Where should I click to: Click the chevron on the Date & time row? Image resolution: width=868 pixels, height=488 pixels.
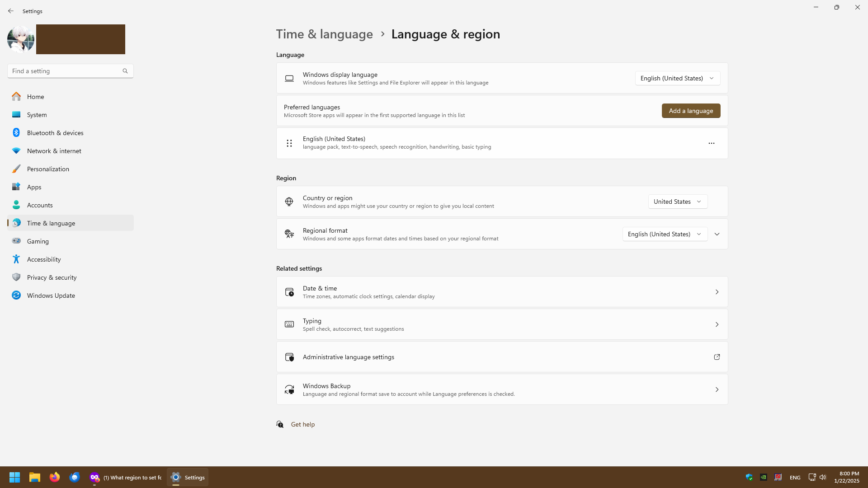pyautogui.click(x=717, y=292)
